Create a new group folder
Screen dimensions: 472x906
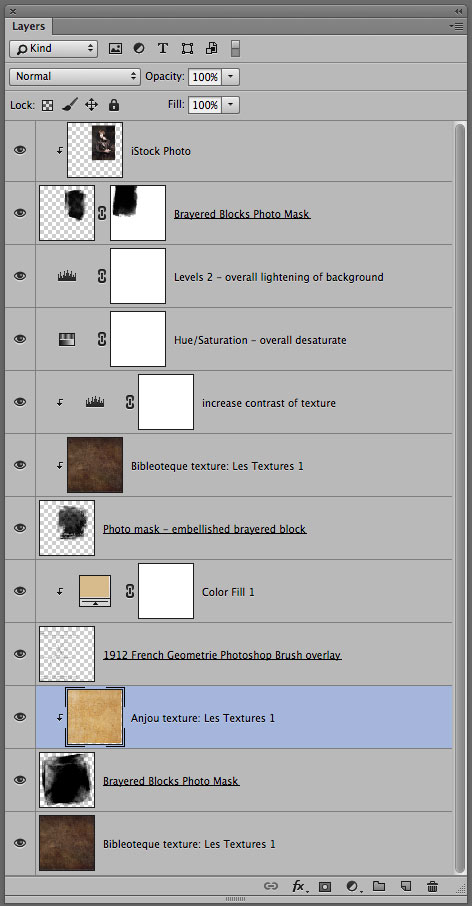(x=378, y=886)
